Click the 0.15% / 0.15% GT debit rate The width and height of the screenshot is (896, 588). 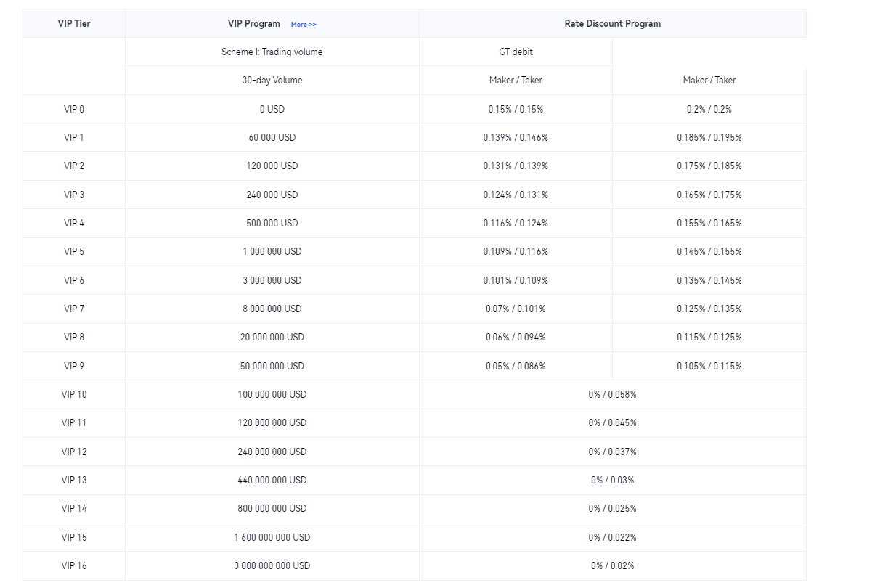pos(516,109)
